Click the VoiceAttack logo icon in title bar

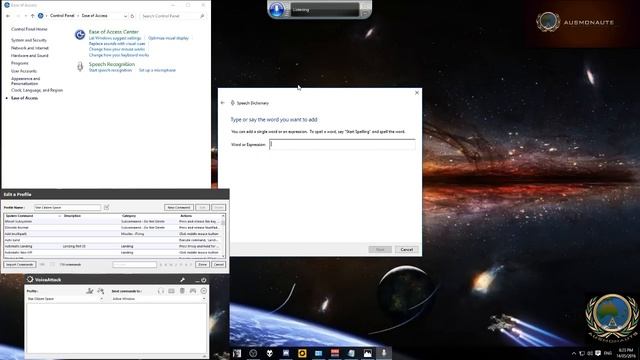(30, 279)
